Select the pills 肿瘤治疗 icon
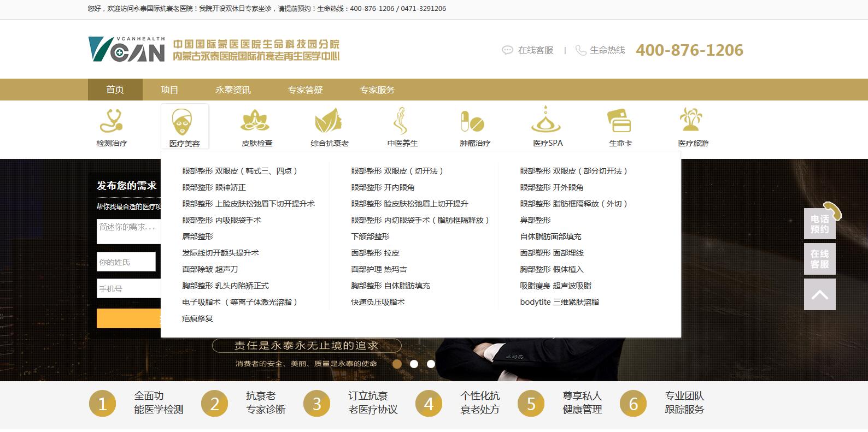The width and height of the screenshot is (868, 432). click(x=473, y=121)
